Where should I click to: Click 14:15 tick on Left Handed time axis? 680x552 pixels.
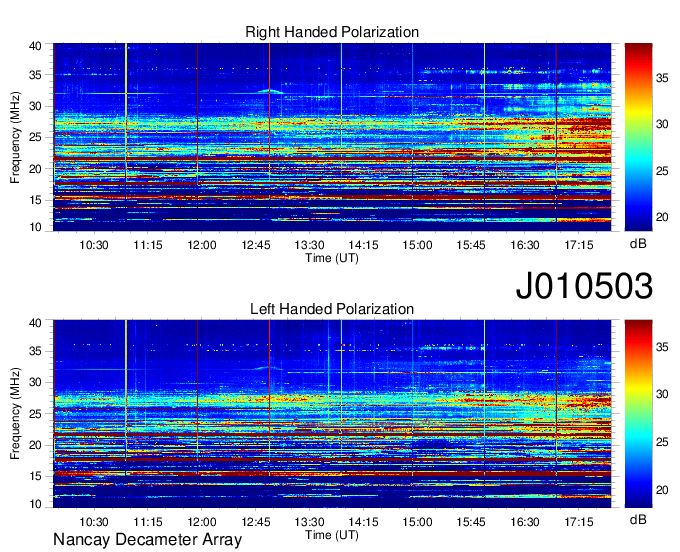click(x=363, y=522)
